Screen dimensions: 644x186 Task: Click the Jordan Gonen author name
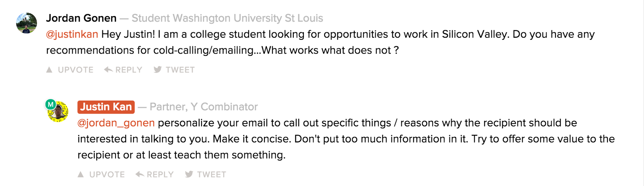(81, 18)
